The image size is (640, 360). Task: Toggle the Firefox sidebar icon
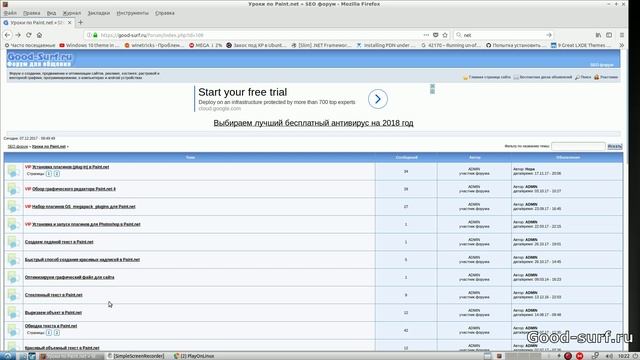click(609, 35)
